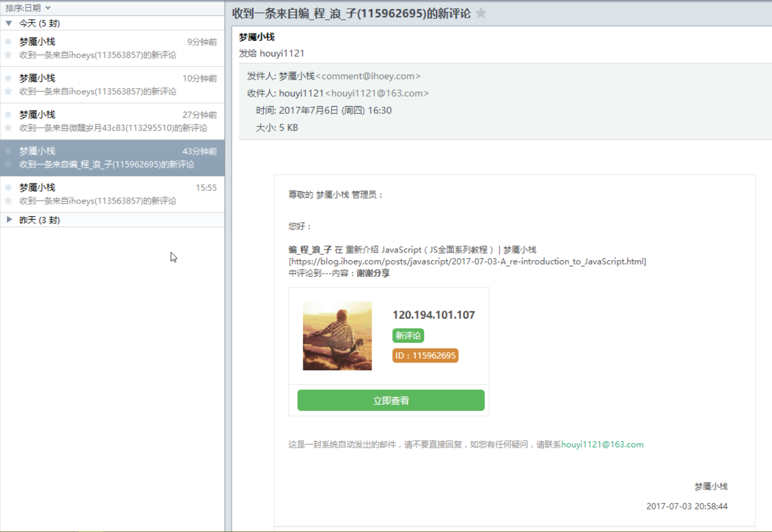772x532 pixels.
Task: Click the blog.ihoey.com post URL text
Action: point(467,261)
